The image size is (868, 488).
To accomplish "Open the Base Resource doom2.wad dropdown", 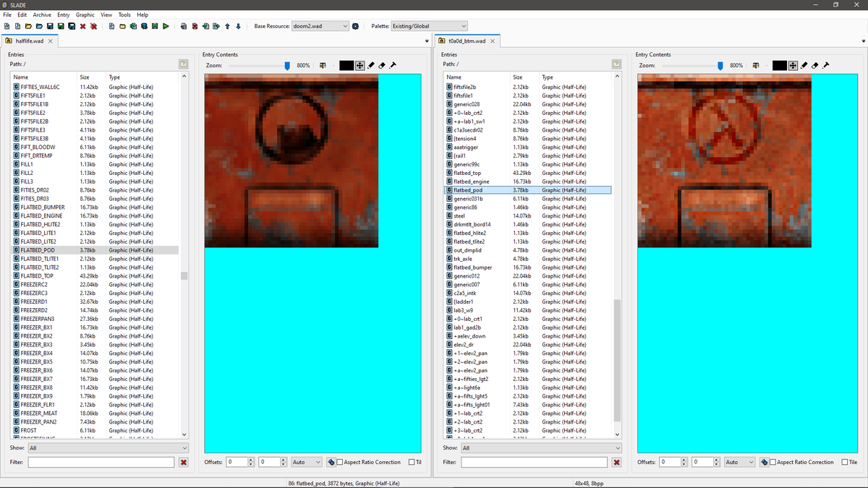I will tap(320, 26).
